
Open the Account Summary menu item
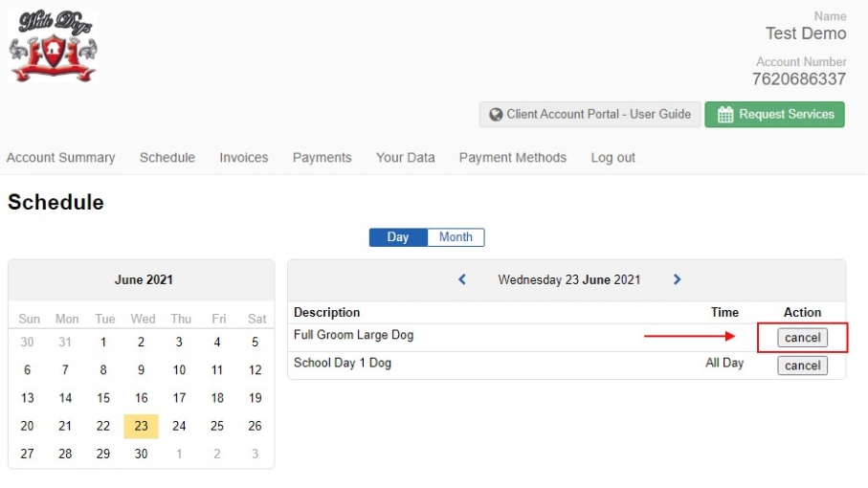pyautogui.click(x=61, y=158)
